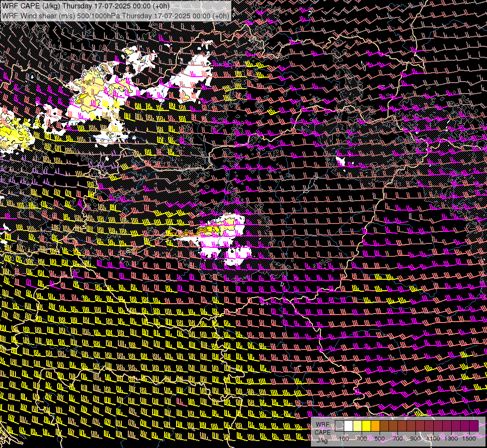Viewport: 487px width, 448px height.
Task: Click the purple 1500+ J/kg legend swatch
Action: coord(474,426)
